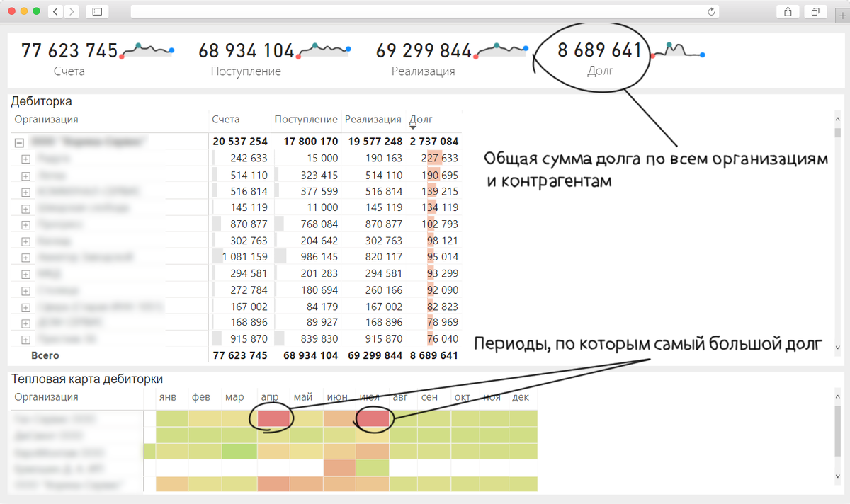Click the value 20 537 254 in Счета column
This screenshot has height=504, width=850.
(x=239, y=142)
